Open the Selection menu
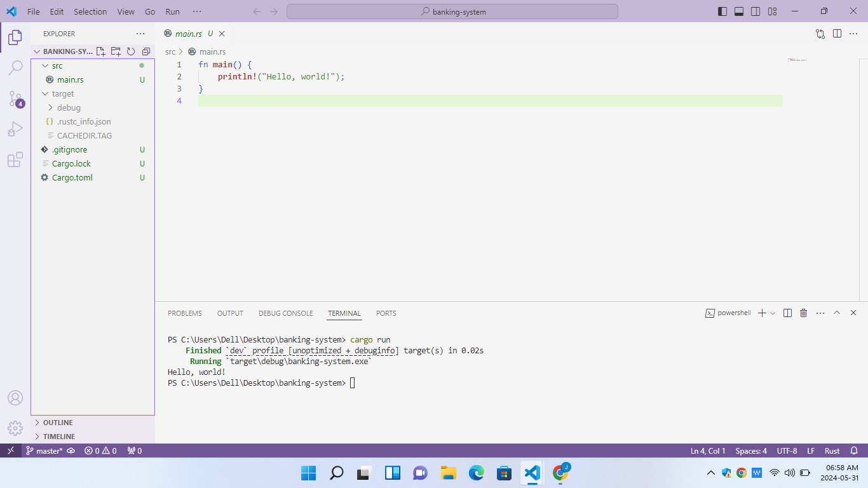 pos(90,11)
